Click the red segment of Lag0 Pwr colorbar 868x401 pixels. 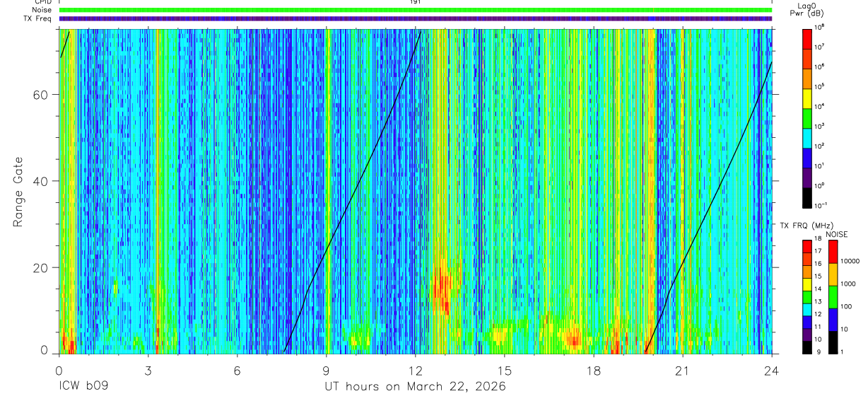[807, 37]
